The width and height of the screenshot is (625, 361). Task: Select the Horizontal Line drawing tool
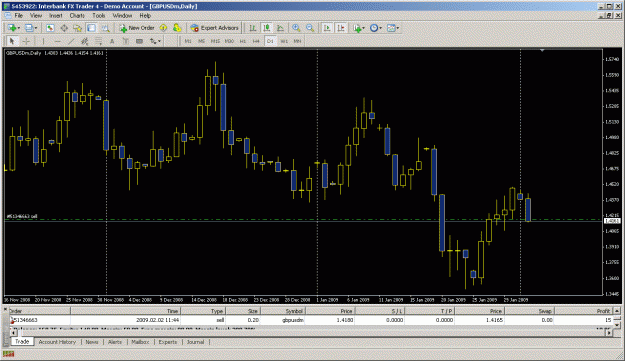57,41
